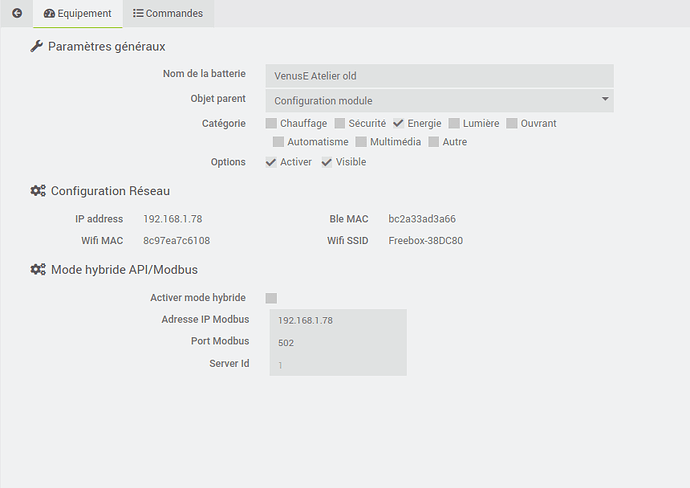Viewport: 690px width, 488px height.
Task: Edit the Nom de la batterie field
Action: [439, 76]
